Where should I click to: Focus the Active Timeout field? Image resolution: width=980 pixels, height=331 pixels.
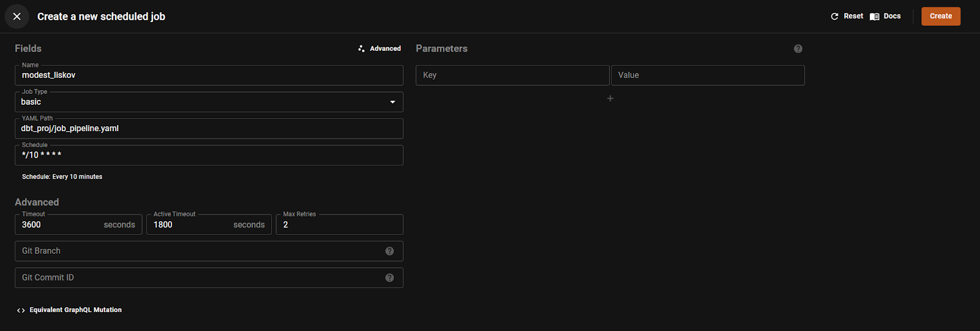[x=191, y=225]
